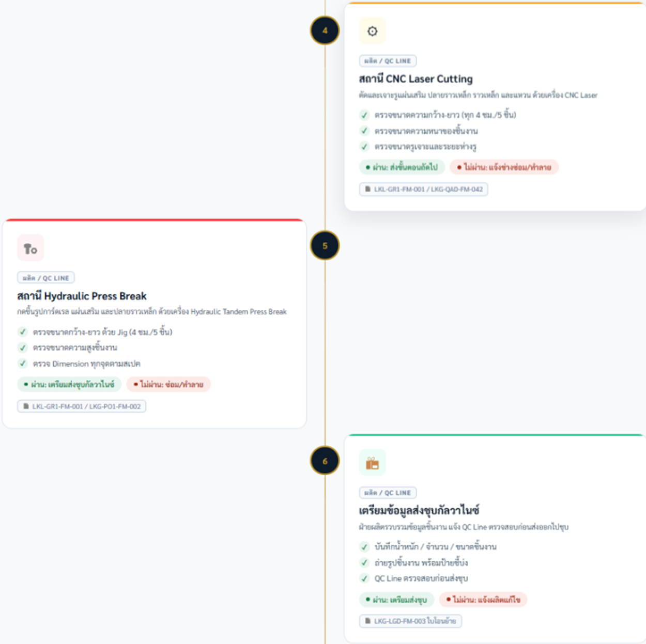This screenshot has height=644, width=646.
Task: Toggle the width-length check every 4 hrs checkmark
Action: click(364, 115)
